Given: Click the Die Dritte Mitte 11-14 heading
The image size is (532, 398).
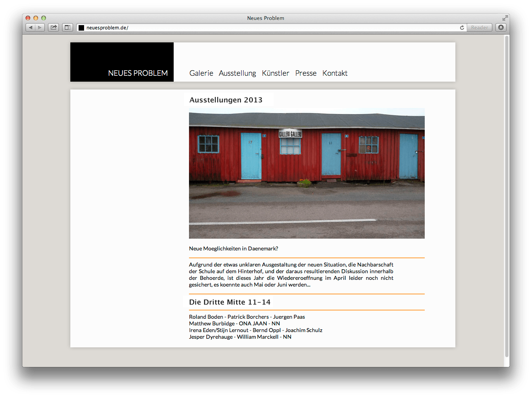Looking at the screenshot, I should click(230, 302).
